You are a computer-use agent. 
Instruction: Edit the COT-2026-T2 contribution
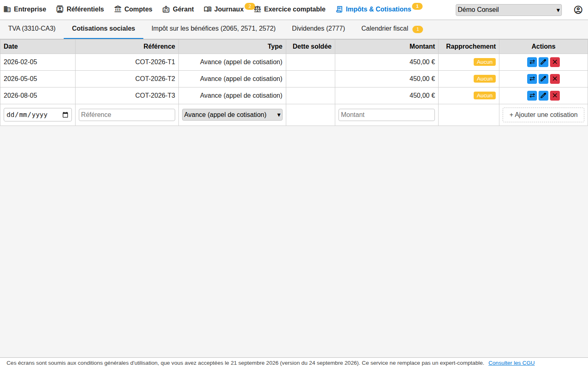[543, 79]
